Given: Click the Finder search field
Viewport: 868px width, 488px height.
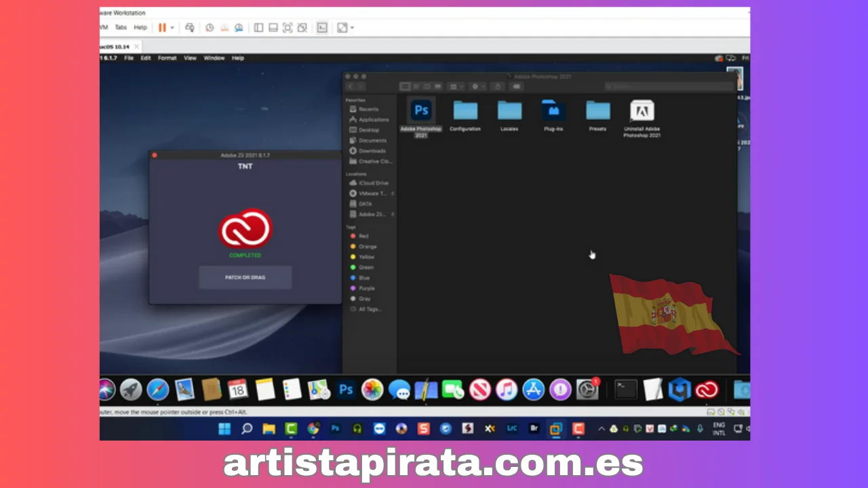Looking at the screenshot, I should (668, 87).
